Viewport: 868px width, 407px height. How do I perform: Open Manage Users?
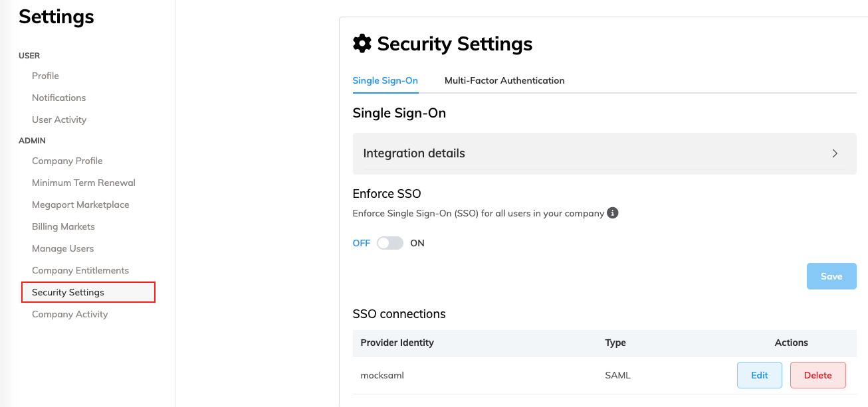(x=62, y=248)
